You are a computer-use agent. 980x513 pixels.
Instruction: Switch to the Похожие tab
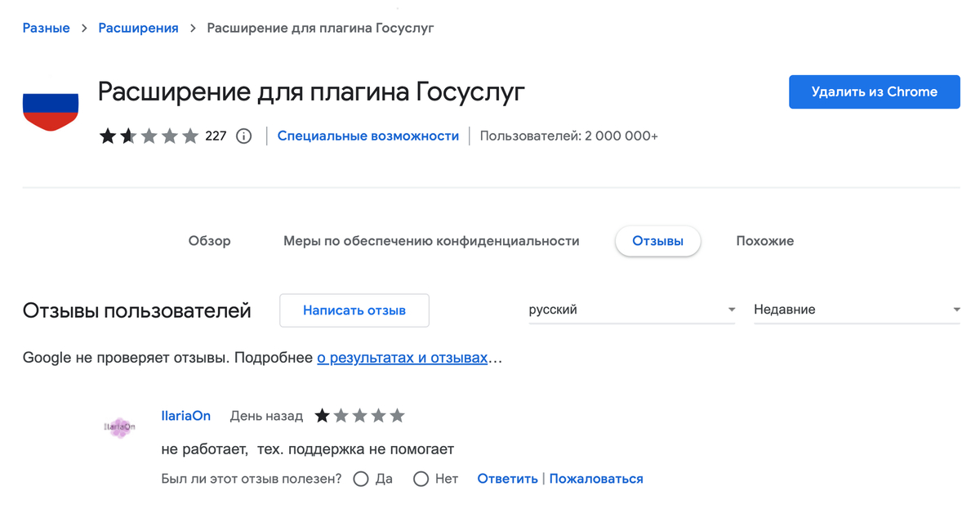764,241
